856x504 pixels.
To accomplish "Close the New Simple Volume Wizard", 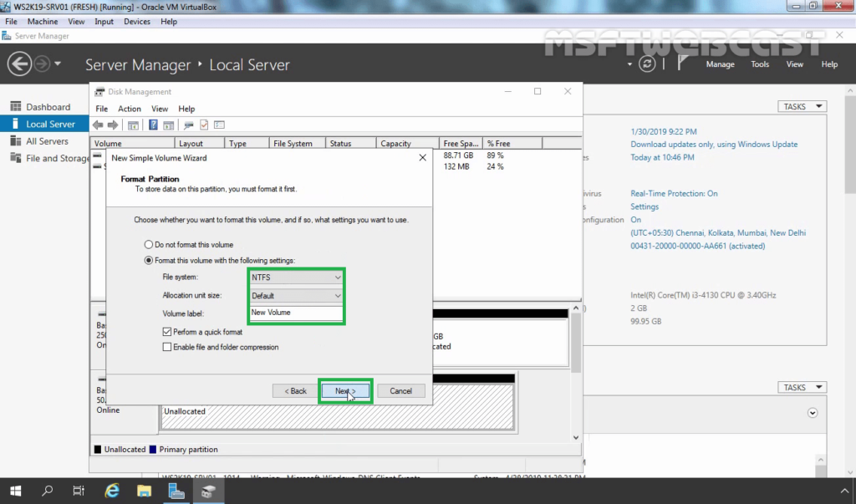I will click(422, 157).
